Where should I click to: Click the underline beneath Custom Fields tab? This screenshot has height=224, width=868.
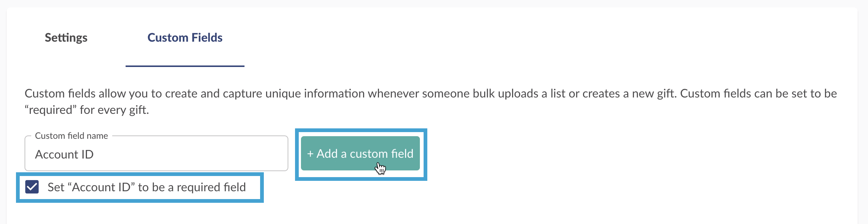tap(185, 66)
